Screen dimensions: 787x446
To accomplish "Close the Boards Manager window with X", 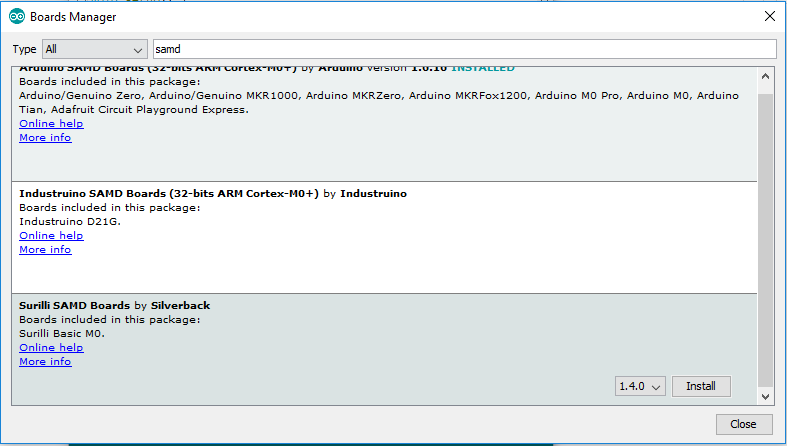I will 769,16.
